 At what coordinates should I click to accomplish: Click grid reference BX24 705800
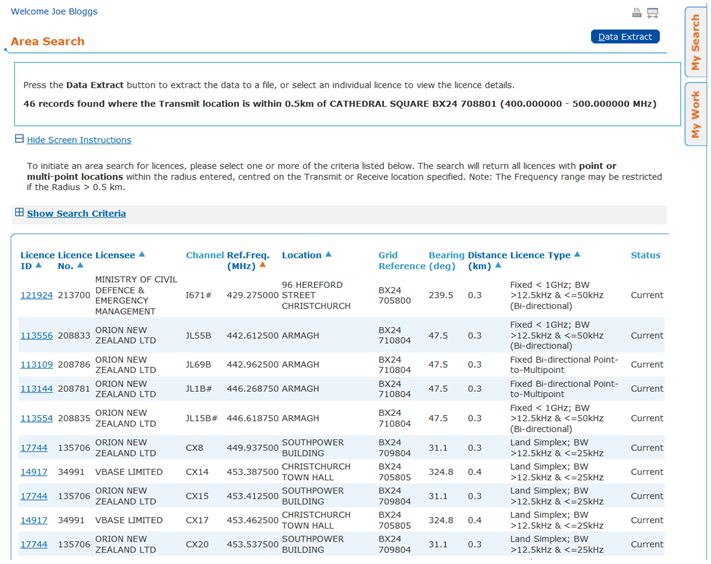pos(394,296)
